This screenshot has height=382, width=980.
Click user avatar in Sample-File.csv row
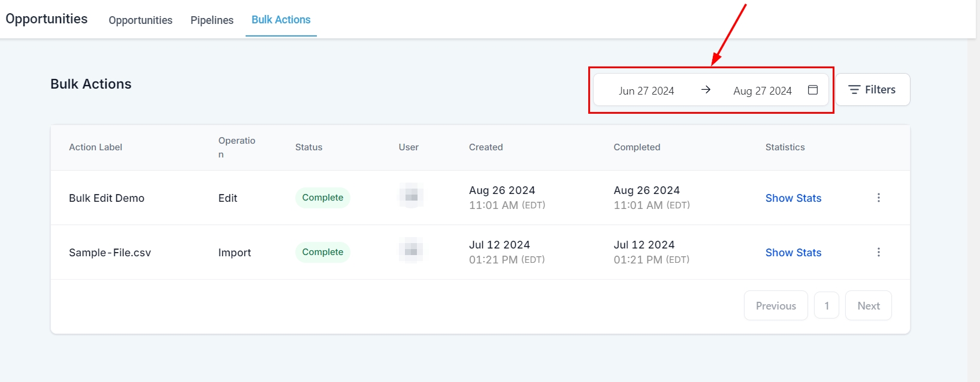(x=411, y=251)
